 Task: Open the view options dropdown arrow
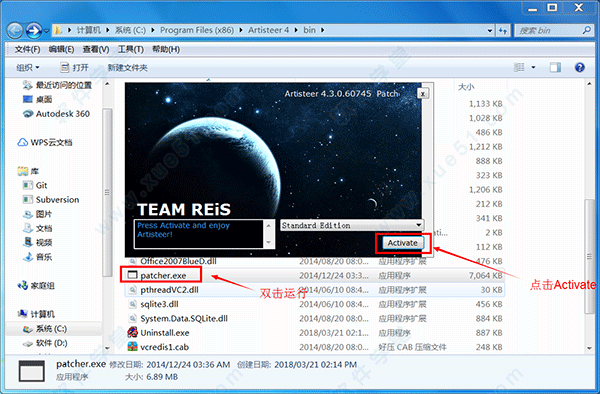533,68
